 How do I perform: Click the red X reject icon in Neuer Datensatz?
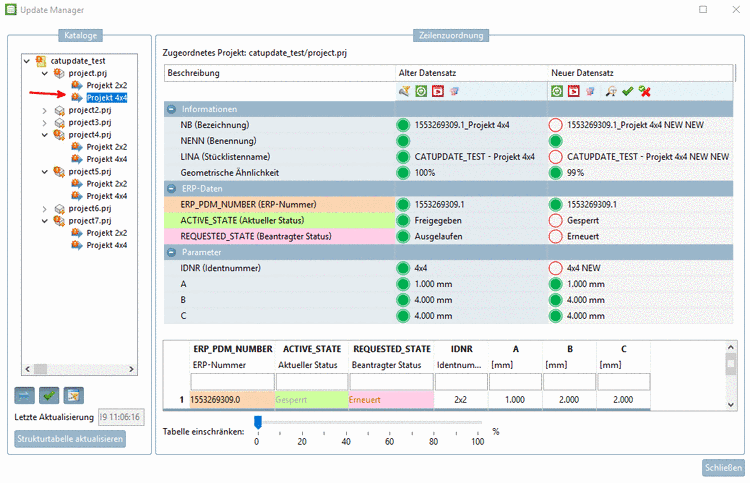645,91
